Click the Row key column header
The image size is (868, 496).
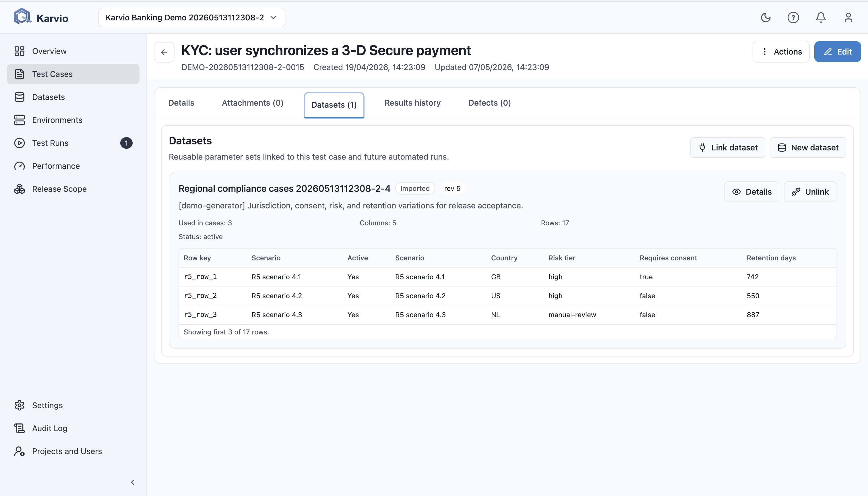[x=197, y=258]
